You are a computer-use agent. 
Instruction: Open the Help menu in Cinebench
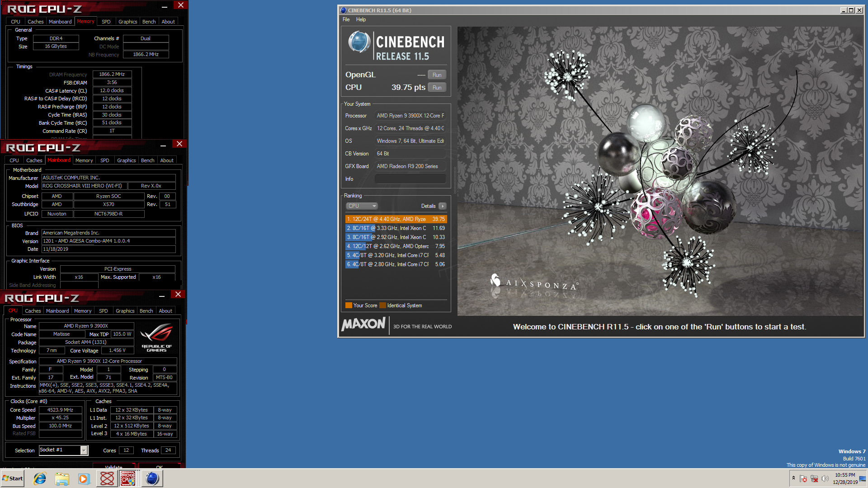pos(361,19)
